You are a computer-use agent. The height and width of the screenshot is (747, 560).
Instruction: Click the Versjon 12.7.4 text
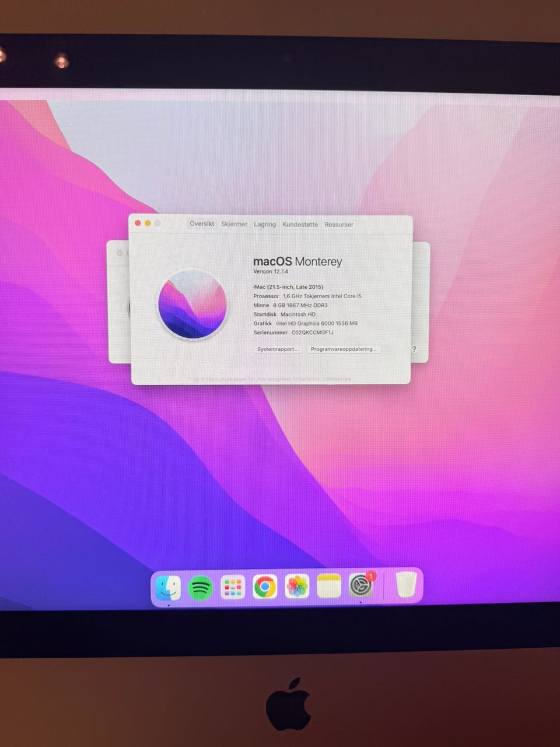click(x=271, y=271)
